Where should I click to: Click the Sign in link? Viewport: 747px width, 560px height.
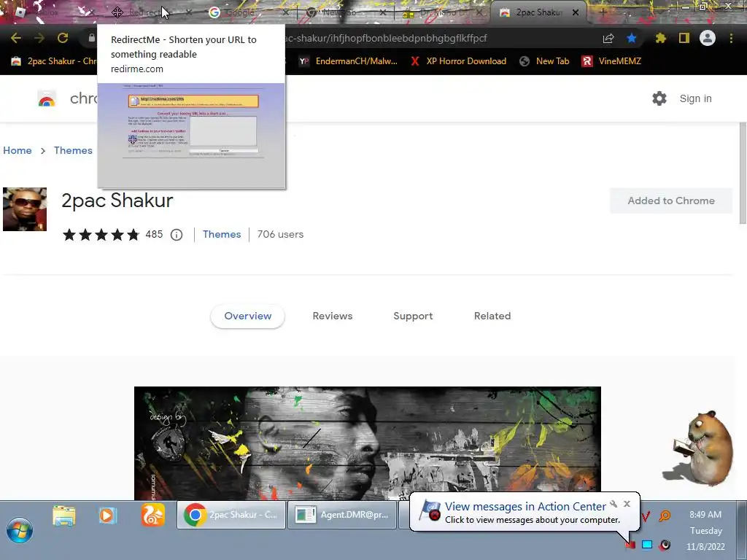coord(695,98)
